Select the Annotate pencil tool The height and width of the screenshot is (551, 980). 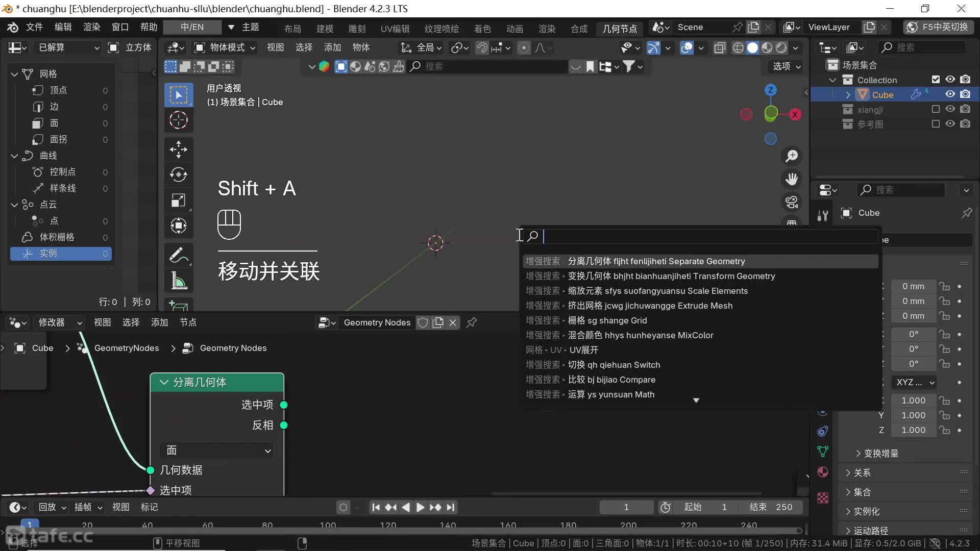pyautogui.click(x=178, y=255)
